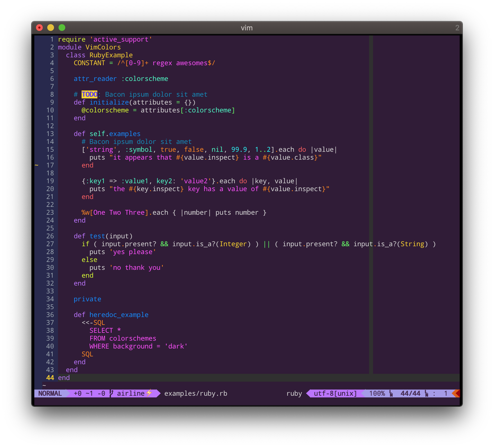Click the || operator on line 27

tap(267, 244)
